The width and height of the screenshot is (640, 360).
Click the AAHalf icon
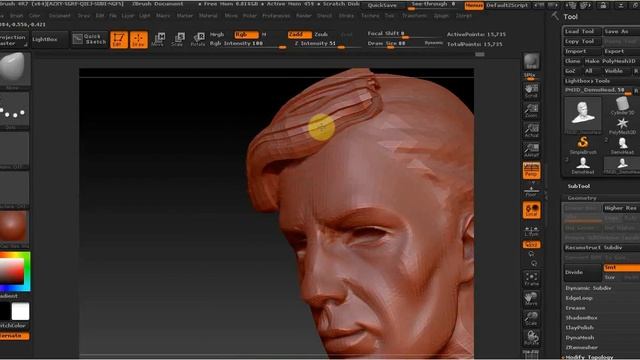click(531, 150)
